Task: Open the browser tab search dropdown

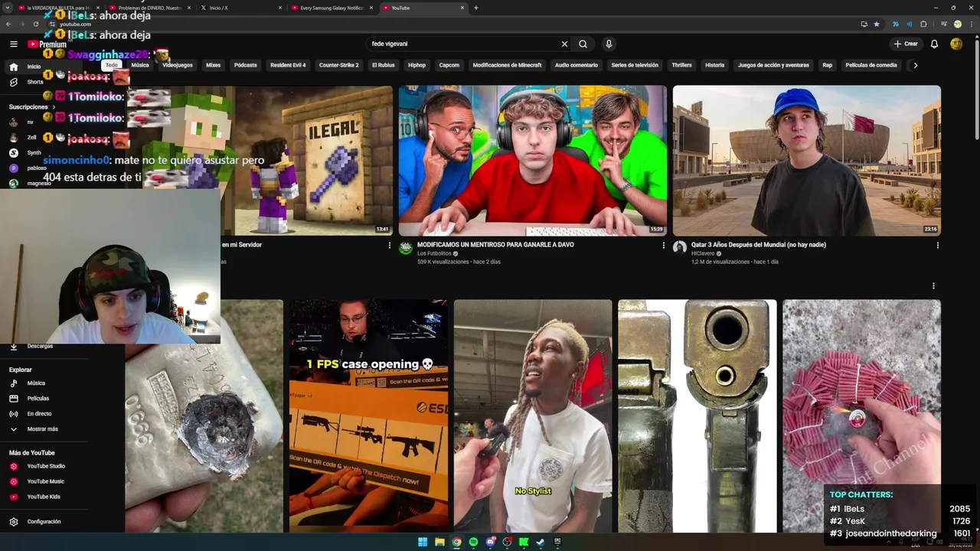Action: [8, 8]
